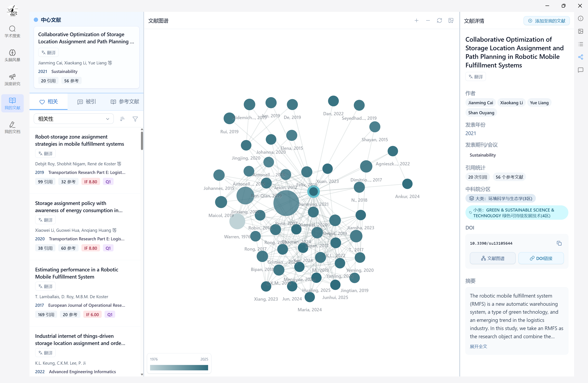Export the literature graph as image
The image size is (588, 383).
pyautogui.click(x=451, y=21)
